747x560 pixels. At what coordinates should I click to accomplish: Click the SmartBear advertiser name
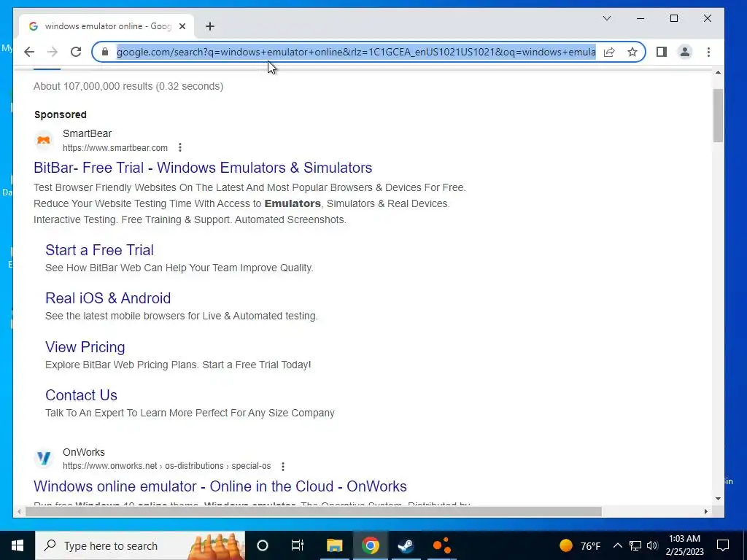(88, 134)
